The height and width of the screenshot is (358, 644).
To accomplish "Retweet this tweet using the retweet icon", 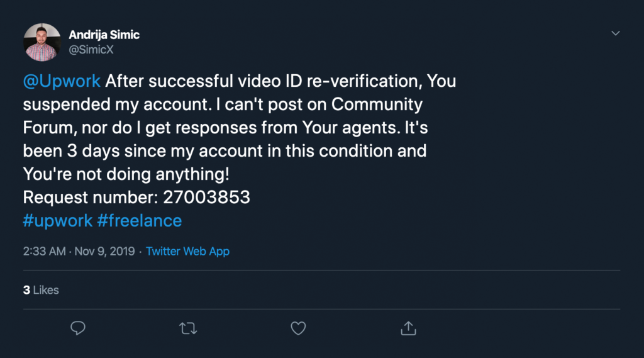I will (188, 328).
